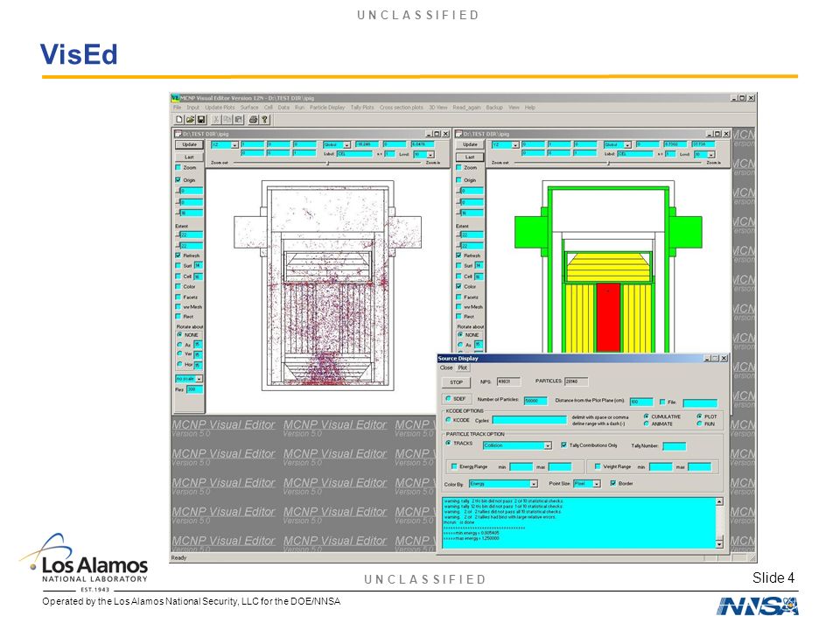This screenshot has width=840, height=630.
Task: Click the right plot window document icon
Action: pos(458,134)
